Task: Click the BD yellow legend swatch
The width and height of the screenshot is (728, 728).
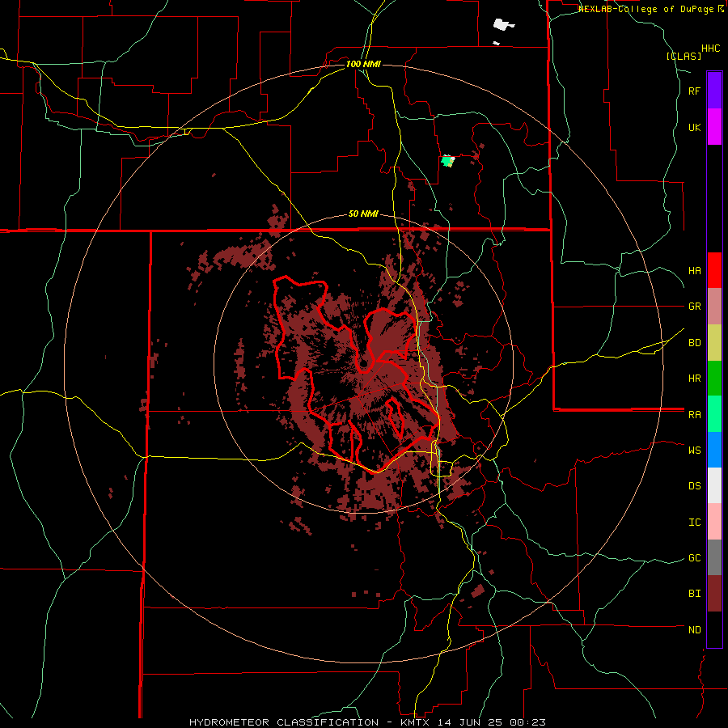Action: [x=714, y=343]
